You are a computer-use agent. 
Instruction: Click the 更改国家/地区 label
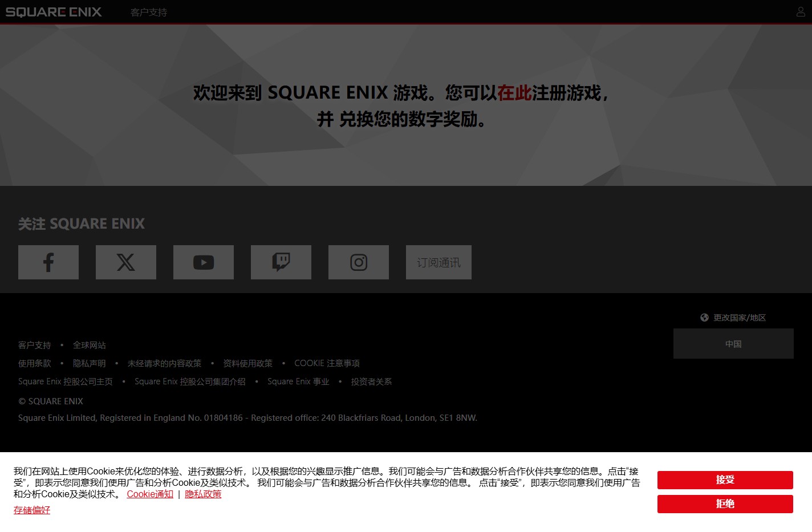[x=740, y=318]
